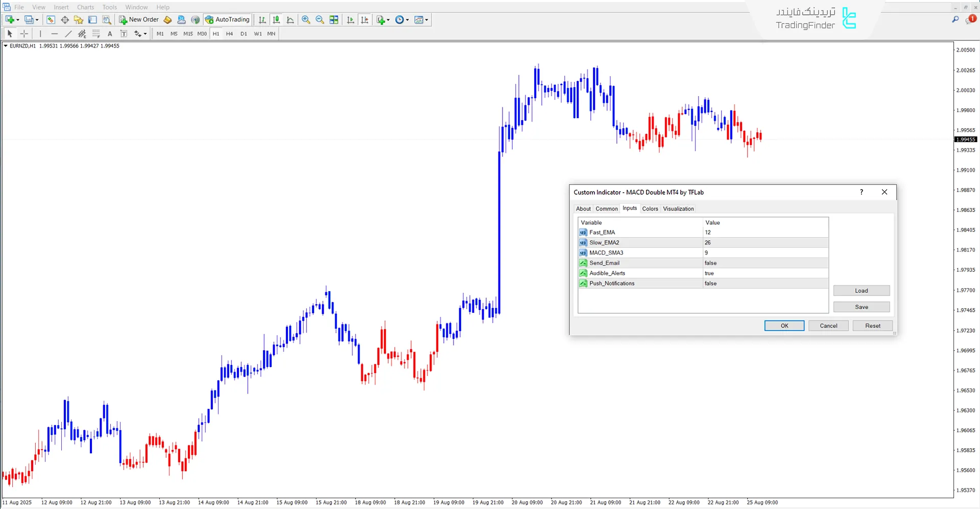
Task: Click the Zoom Out magnifier icon
Action: click(x=320, y=19)
